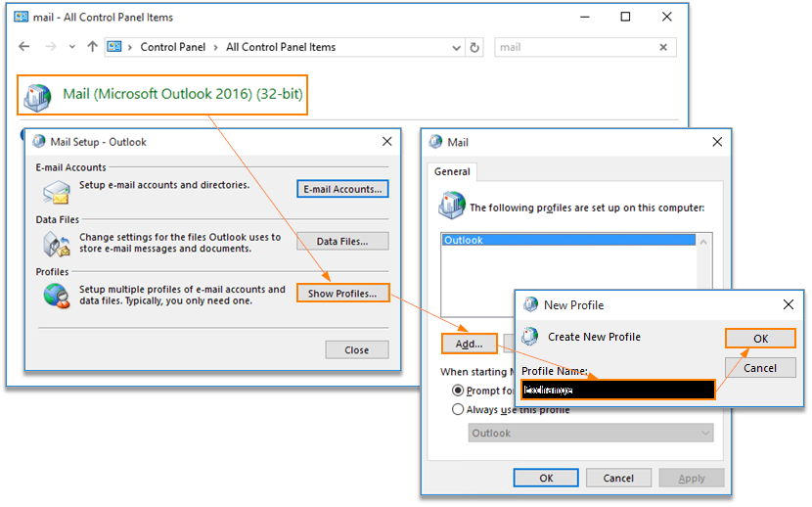Cancel the New Profile dialog
This screenshot has width=812, height=507.
(x=760, y=368)
